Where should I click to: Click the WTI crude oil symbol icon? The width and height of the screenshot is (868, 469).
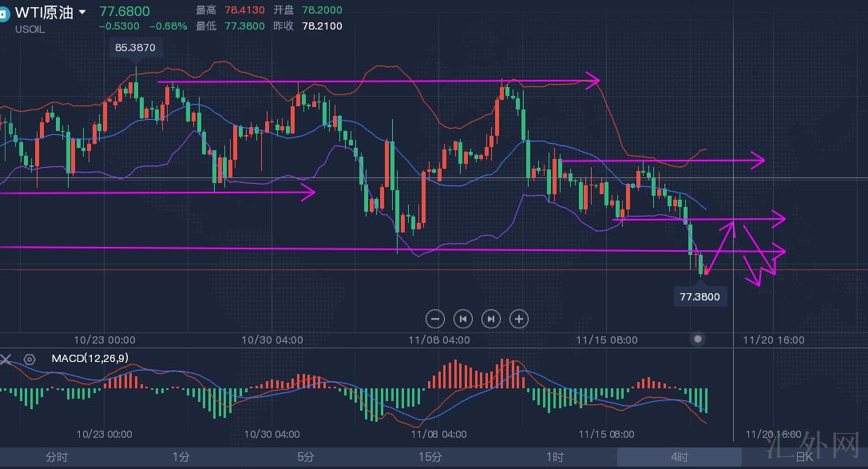click(x=4, y=14)
